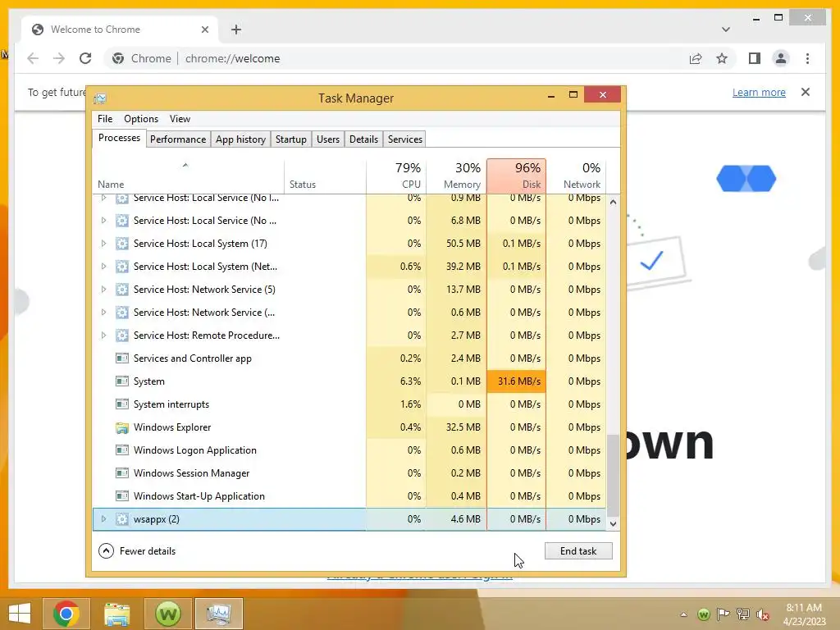Expand the wsappx (2) process group

pos(103,519)
